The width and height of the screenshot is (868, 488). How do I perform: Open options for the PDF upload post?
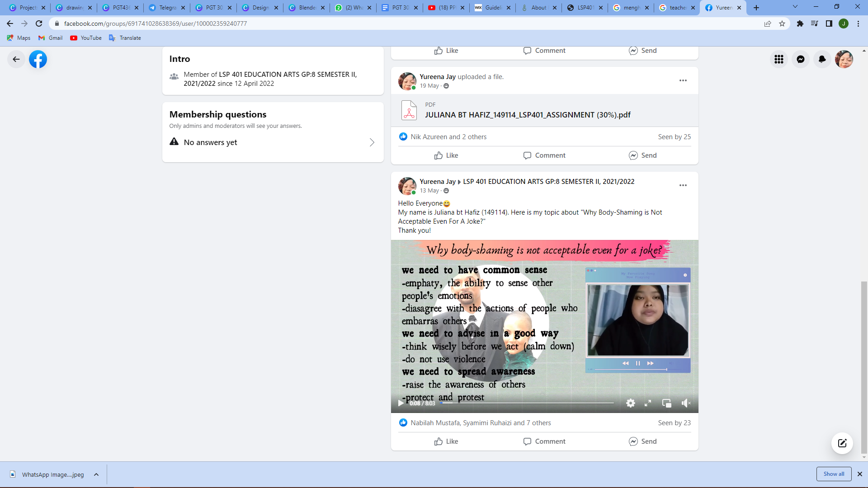683,80
